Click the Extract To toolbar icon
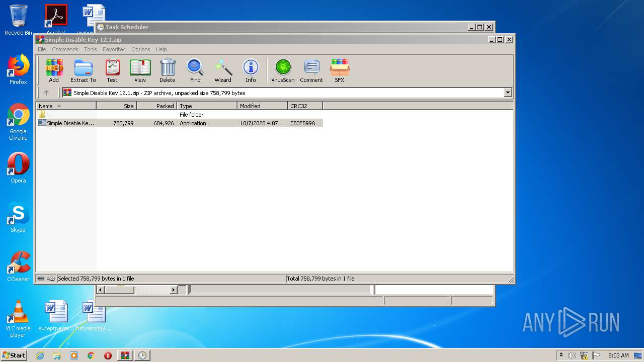Image resolution: width=644 pixels, height=362 pixels. [83, 70]
